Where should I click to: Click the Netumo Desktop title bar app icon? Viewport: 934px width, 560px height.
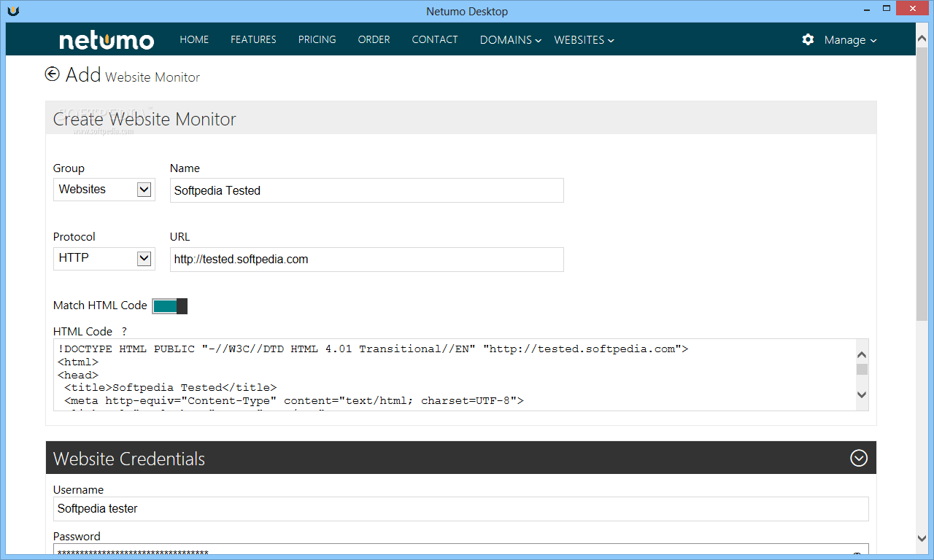tap(14, 10)
